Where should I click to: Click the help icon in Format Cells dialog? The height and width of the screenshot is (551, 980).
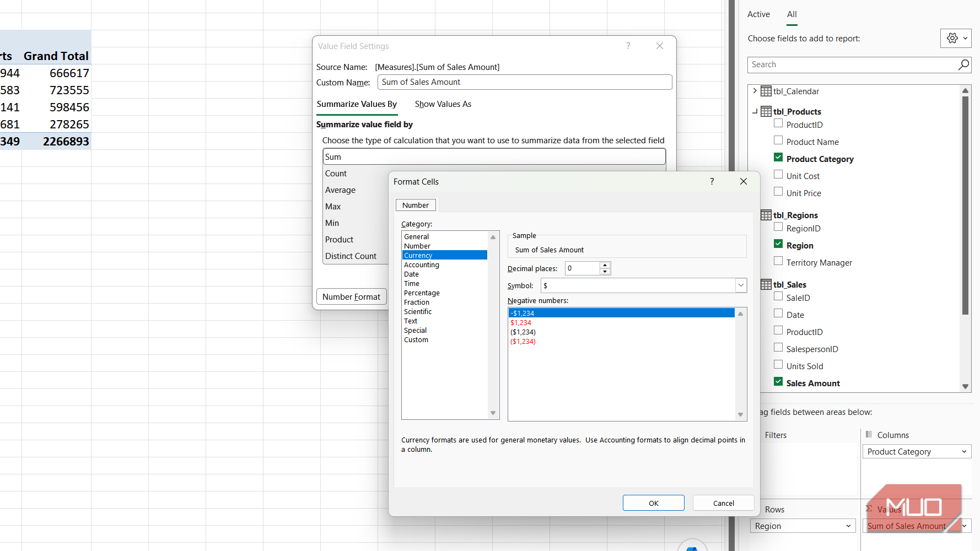pos(712,181)
